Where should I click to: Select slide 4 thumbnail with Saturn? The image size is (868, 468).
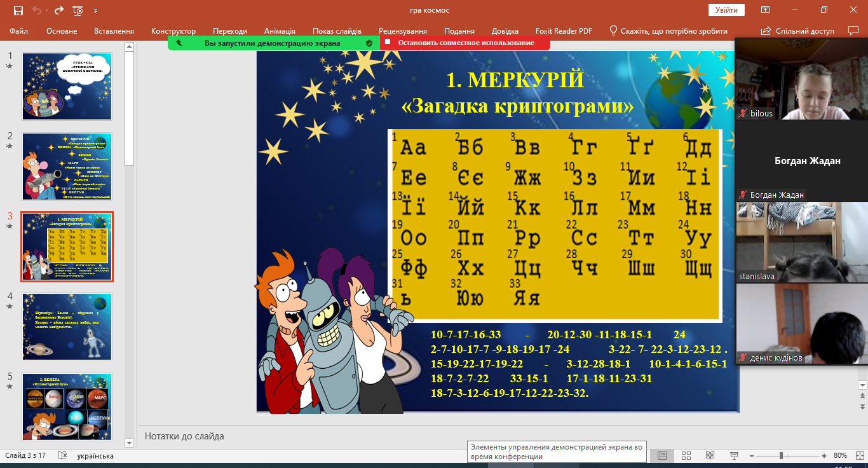tap(67, 327)
